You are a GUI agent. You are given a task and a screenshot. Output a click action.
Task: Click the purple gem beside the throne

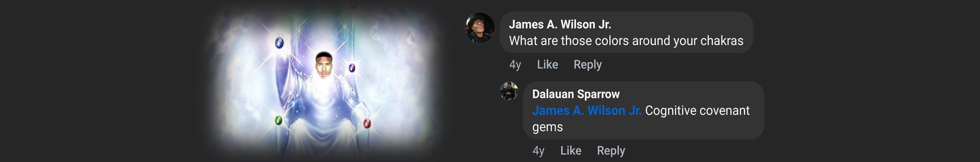point(352,68)
